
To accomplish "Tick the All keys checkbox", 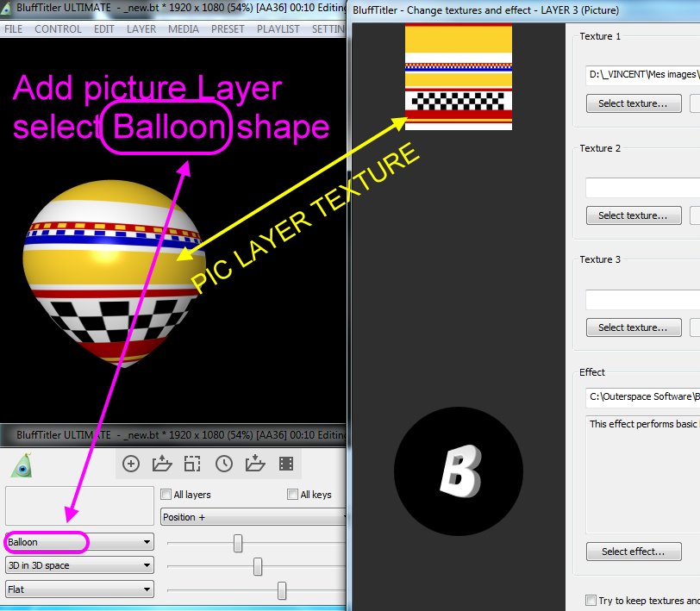I will [x=293, y=495].
